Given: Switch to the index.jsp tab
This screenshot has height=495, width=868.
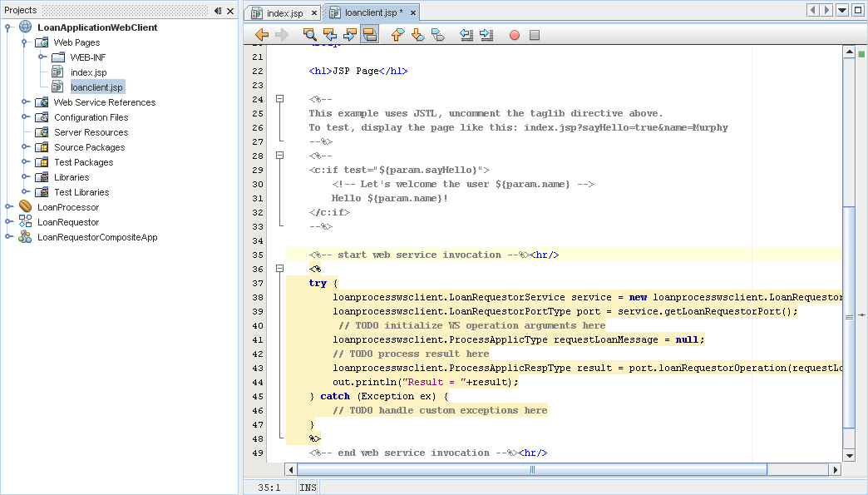Looking at the screenshot, I should pos(284,13).
